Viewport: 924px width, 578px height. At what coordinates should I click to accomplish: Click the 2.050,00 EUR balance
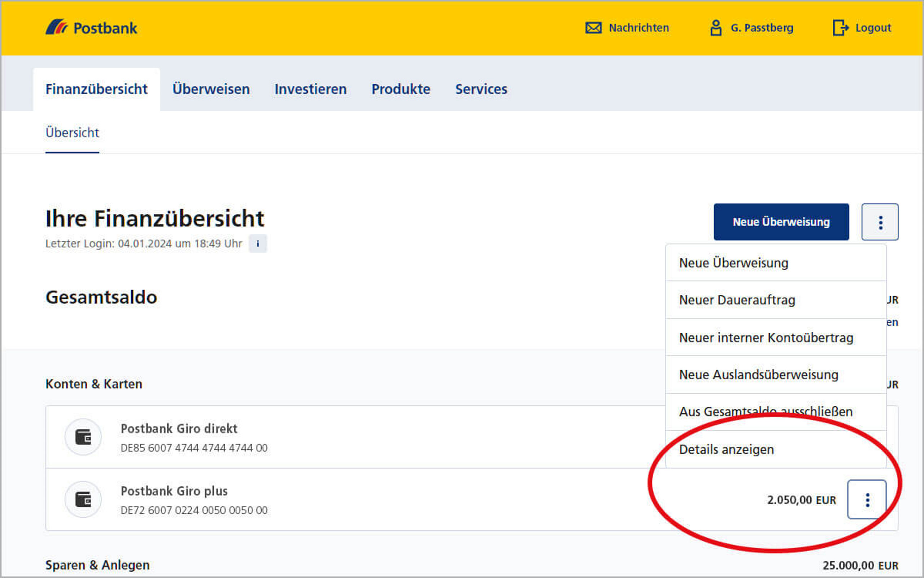tap(801, 500)
